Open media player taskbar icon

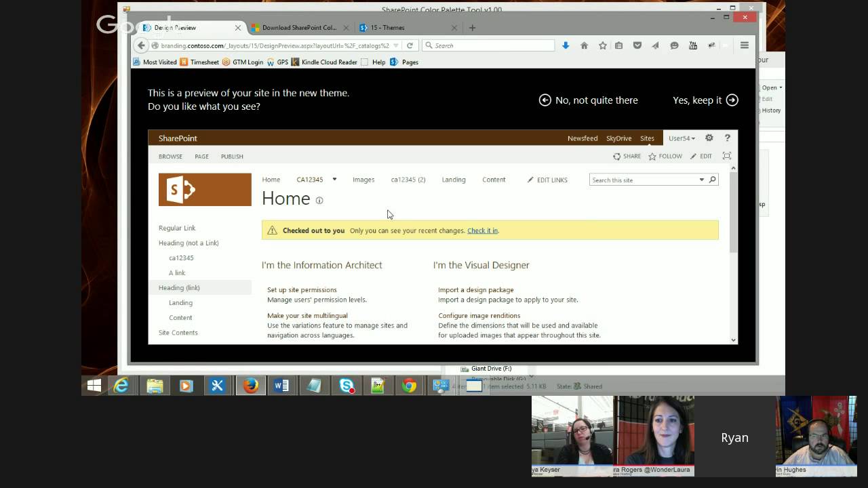186,386
